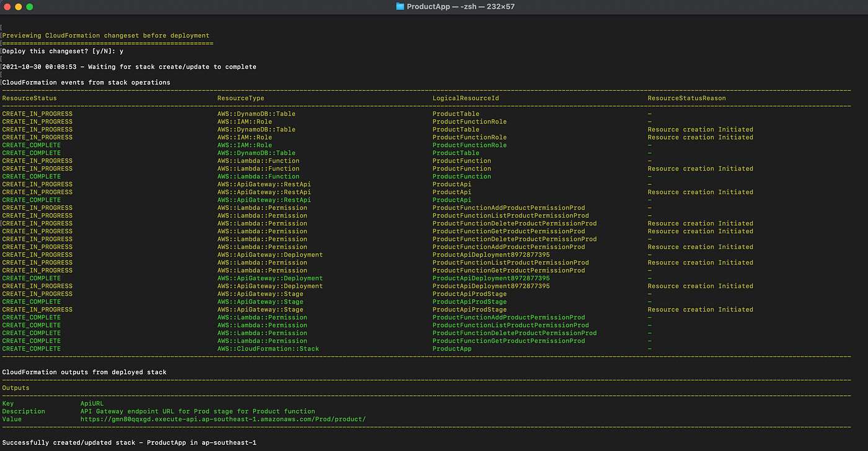The height and width of the screenshot is (451, 868).
Task: Click the 'Description' output label
Action: pos(24,411)
